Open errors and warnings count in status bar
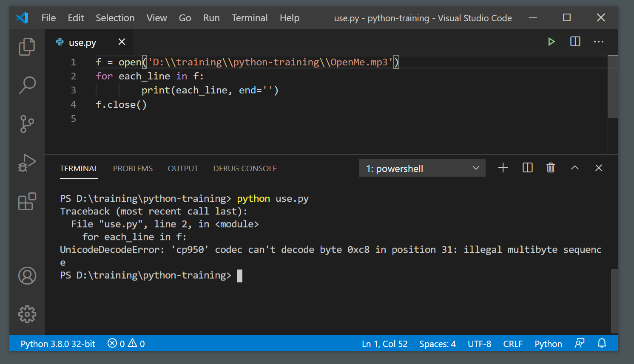Image resolution: width=634 pixels, height=364 pixels. 126,344
